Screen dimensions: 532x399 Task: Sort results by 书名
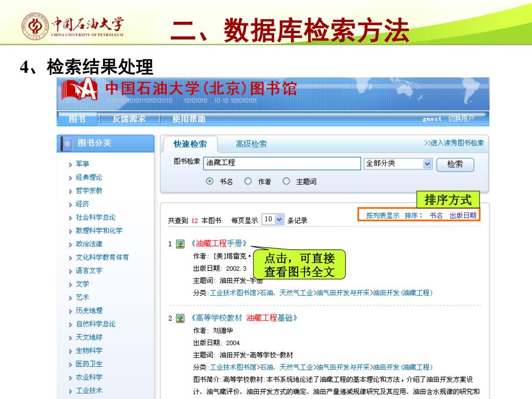(x=436, y=216)
